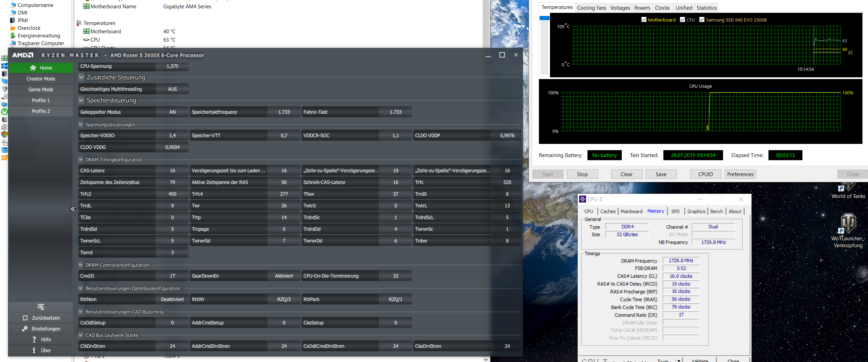Open the Voltages tab

pos(620,8)
